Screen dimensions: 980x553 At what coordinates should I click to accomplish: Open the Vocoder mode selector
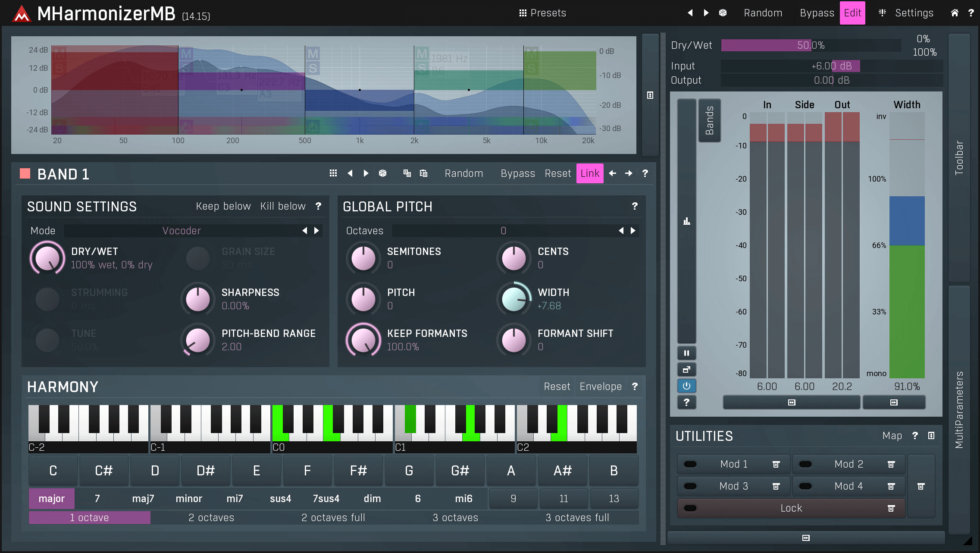(x=182, y=230)
